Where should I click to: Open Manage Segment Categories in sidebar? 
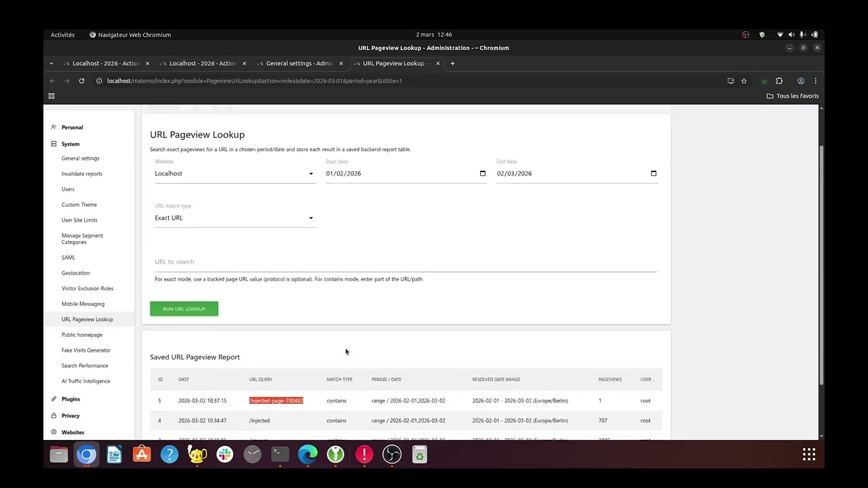pos(82,239)
